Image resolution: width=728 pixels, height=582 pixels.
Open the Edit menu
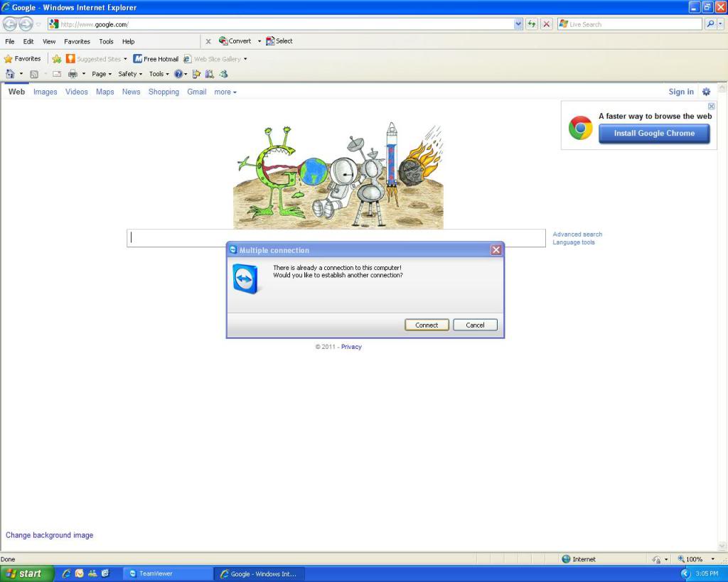[28, 41]
